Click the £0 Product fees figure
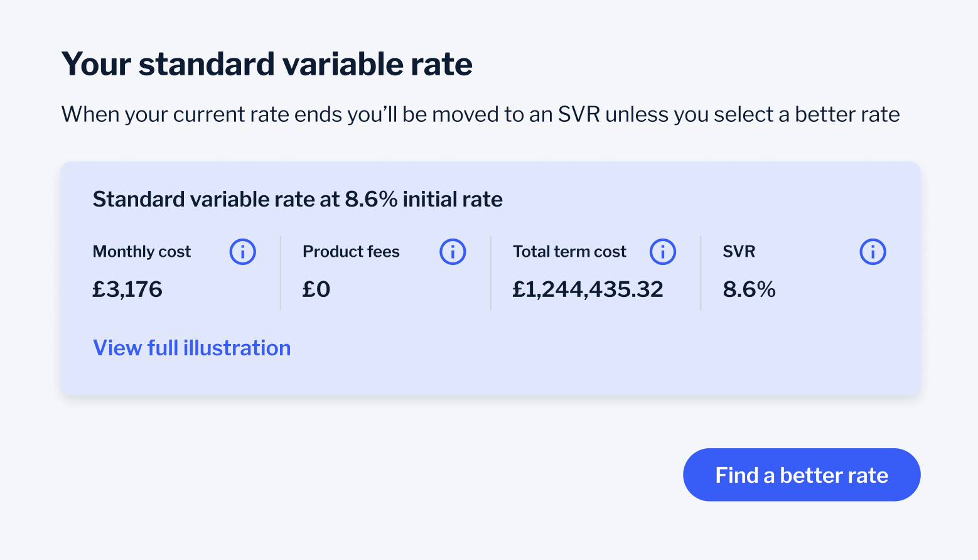Viewport: 978px width, 560px height. [x=316, y=289]
